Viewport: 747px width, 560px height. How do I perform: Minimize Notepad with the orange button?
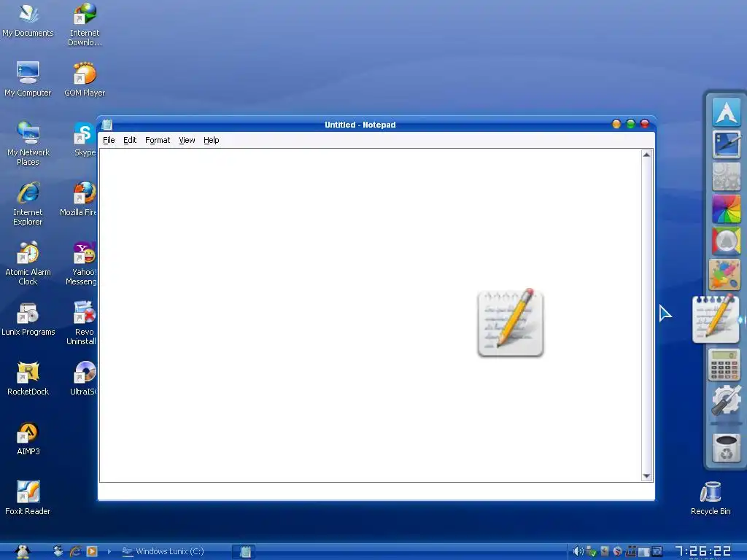point(616,124)
